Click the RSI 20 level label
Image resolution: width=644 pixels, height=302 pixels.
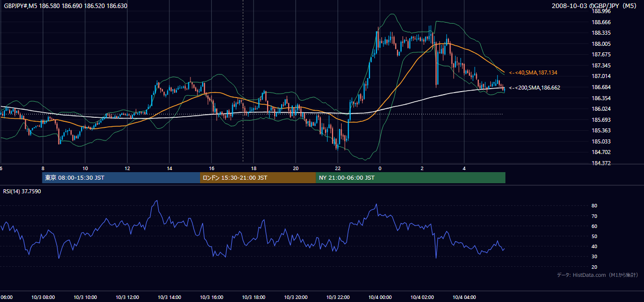[594, 267]
